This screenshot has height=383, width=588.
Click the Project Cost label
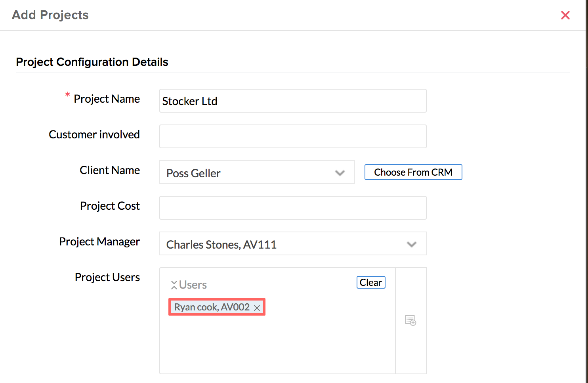tap(110, 206)
